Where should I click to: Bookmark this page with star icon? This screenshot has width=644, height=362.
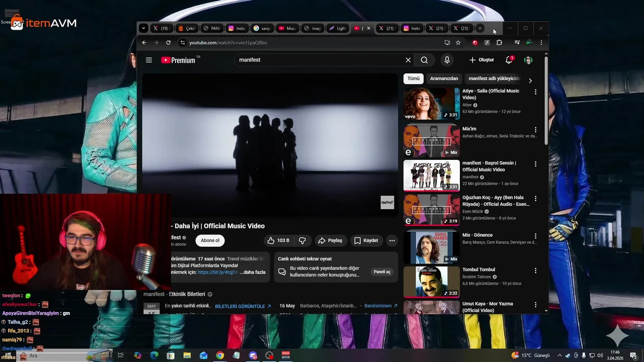458,43
